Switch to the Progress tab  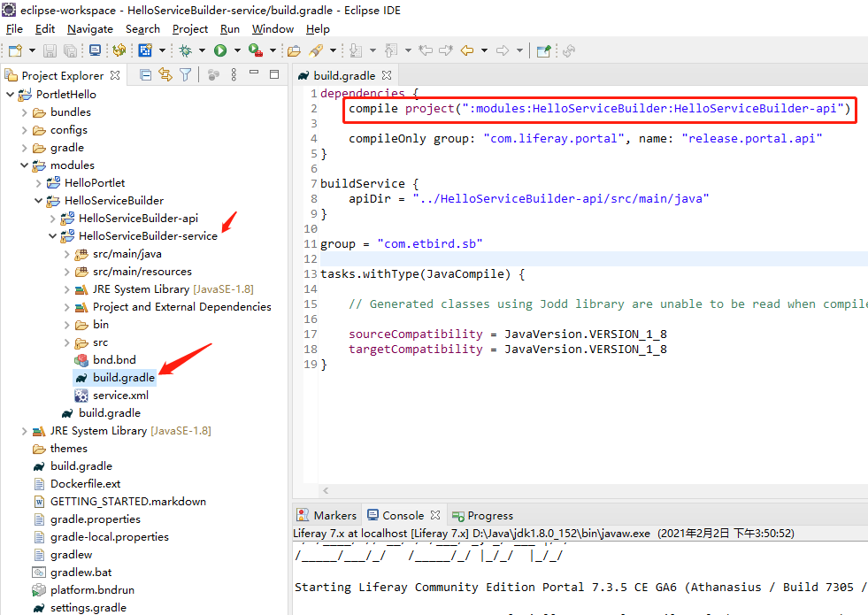pyautogui.click(x=483, y=515)
